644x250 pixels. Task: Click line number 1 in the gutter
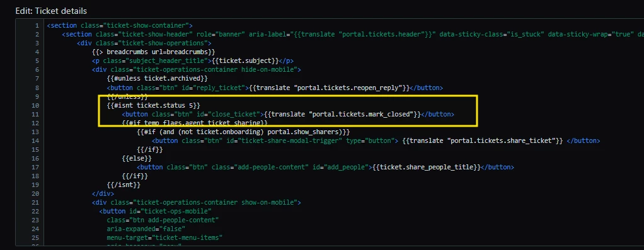[x=37, y=25]
